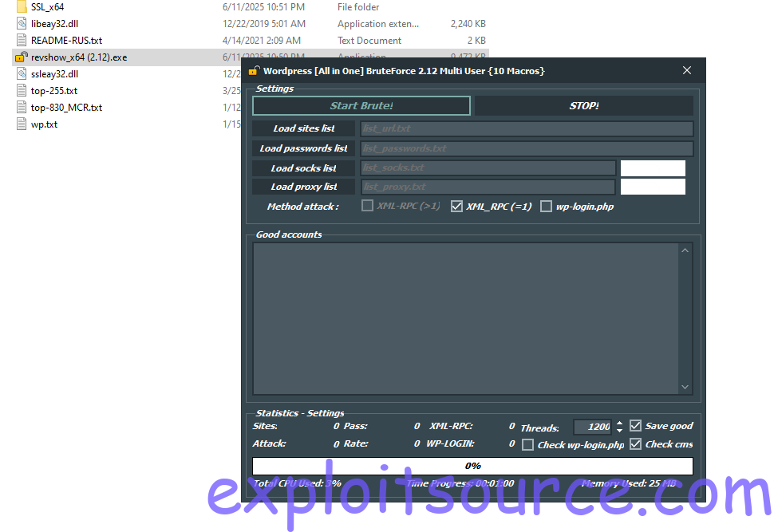The image size is (774, 532).
Task: Uncheck the Check cms checkbox
Action: [635, 444]
